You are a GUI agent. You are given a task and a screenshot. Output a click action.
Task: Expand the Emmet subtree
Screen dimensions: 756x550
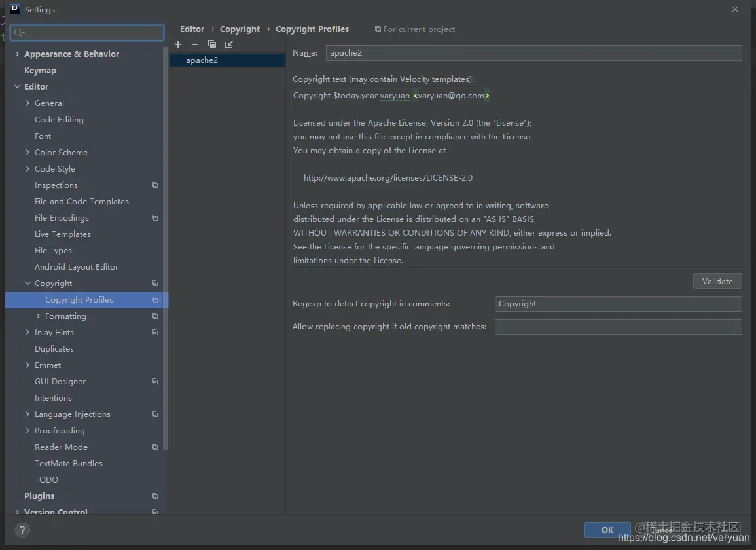27,365
